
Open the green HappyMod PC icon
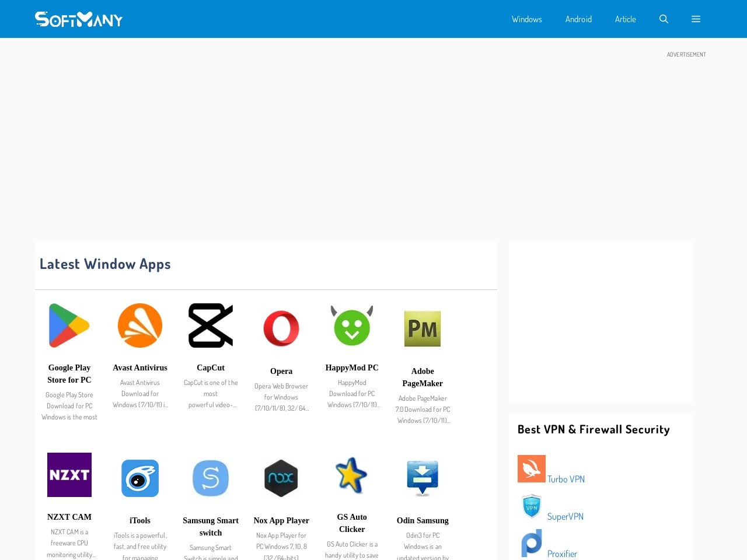[x=352, y=325]
